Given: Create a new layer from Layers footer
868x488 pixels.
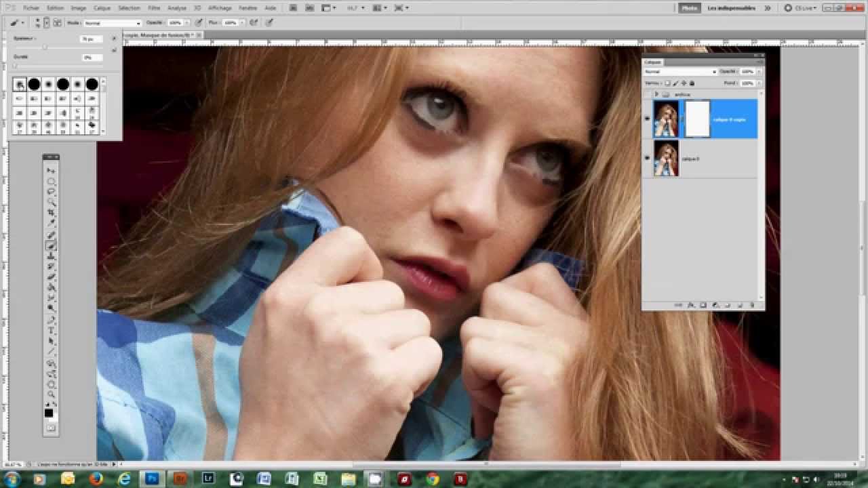Looking at the screenshot, I should [740, 305].
